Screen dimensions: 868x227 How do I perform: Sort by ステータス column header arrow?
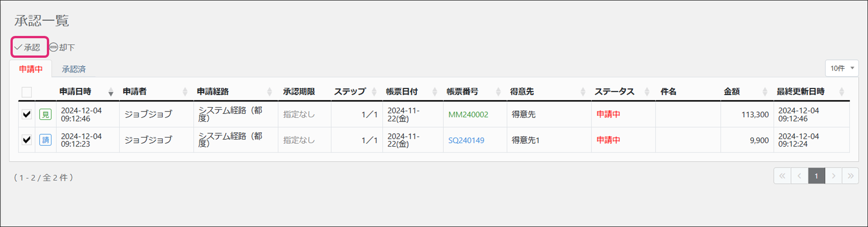click(x=647, y=92)
